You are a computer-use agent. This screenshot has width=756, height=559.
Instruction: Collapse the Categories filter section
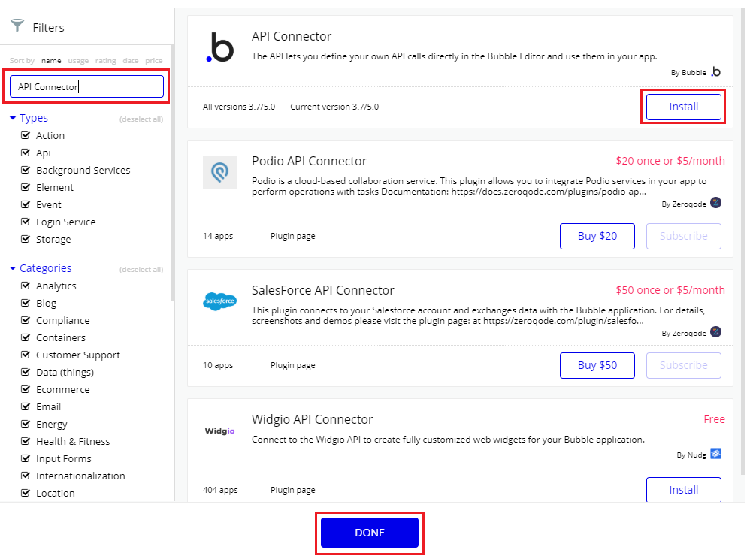[x=13, y=268]
